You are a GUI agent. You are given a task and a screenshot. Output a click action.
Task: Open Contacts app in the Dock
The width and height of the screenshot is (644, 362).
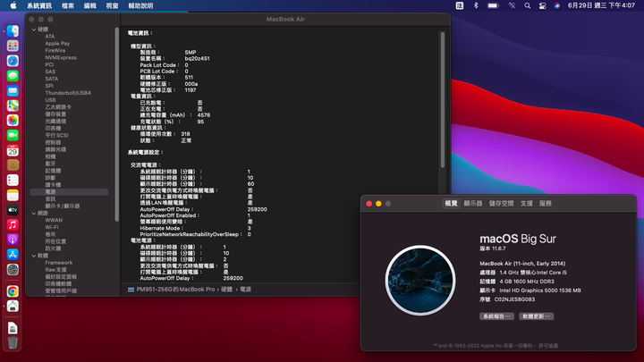point(13,165)
